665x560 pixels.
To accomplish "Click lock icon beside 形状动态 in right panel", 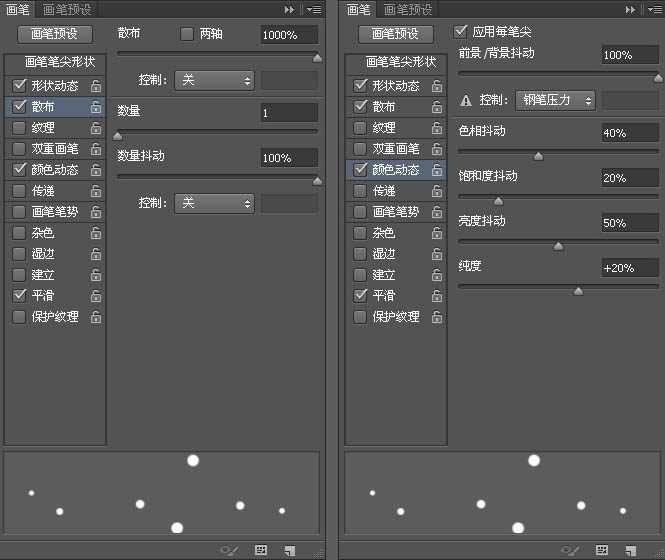I will [x=437, y=86].
